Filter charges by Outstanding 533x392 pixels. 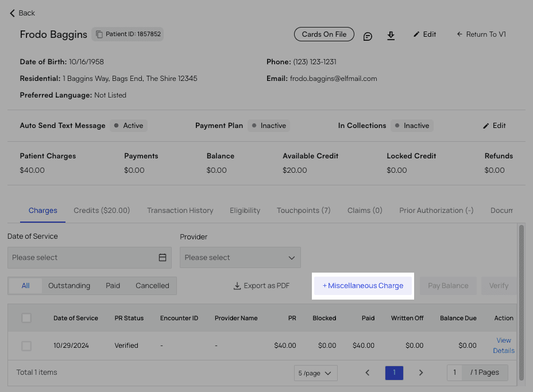[x=69, y=286]
